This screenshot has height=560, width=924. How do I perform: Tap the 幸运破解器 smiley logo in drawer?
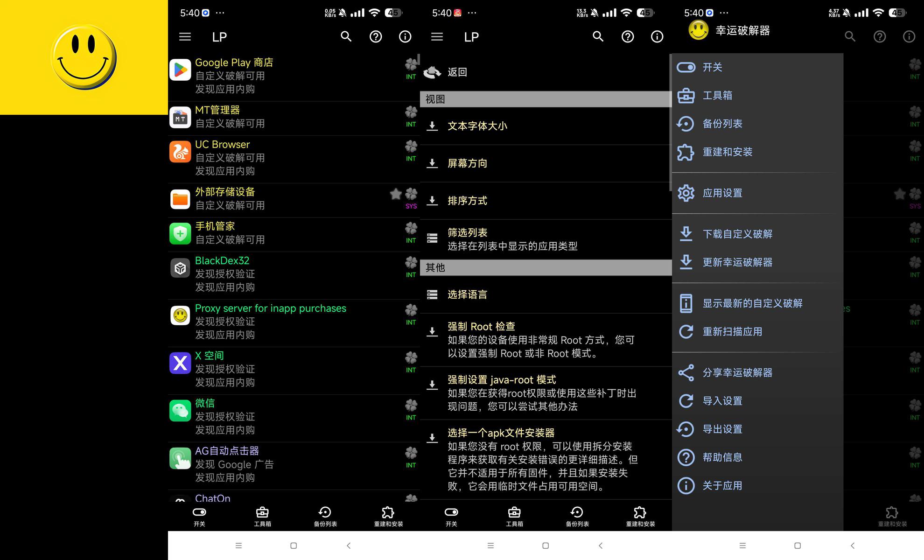point(699,30)
